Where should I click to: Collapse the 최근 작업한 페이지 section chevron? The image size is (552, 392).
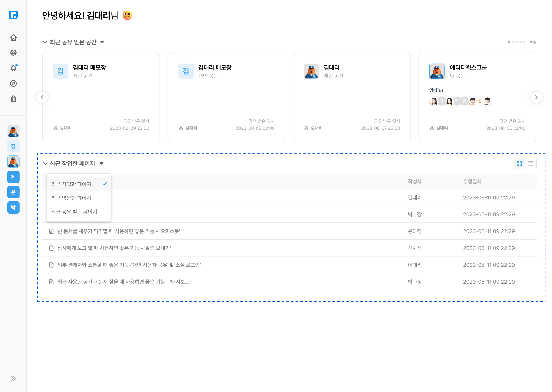click(45, 163)
